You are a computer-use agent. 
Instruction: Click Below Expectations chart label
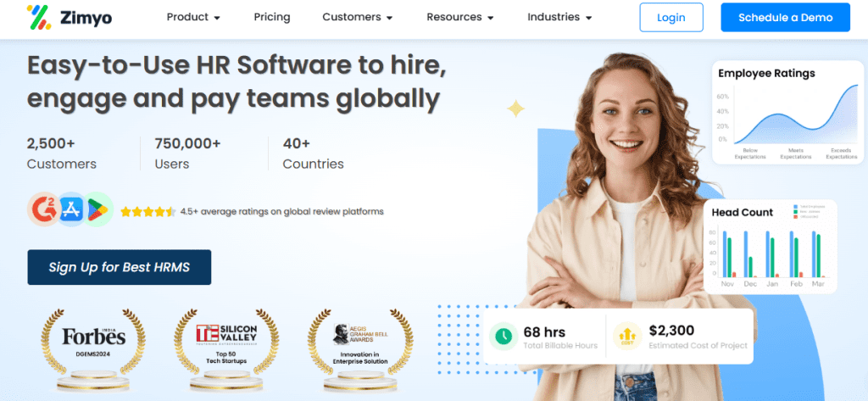click(750, 153)
